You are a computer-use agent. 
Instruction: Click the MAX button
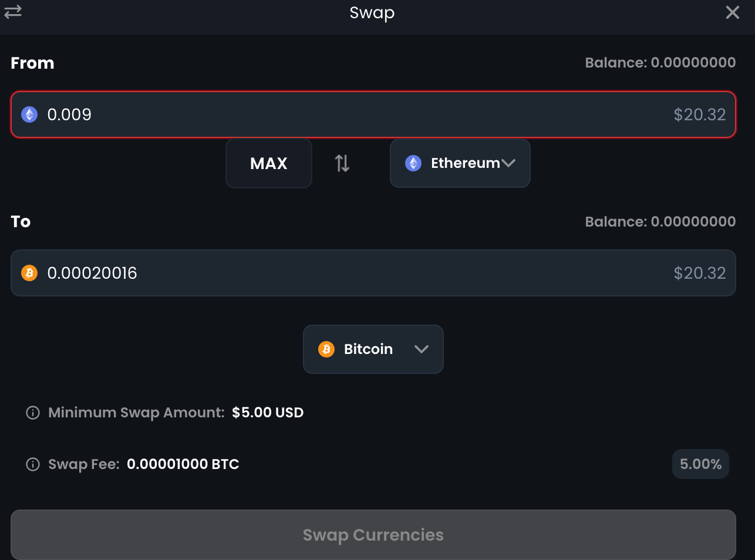point(269,163)
